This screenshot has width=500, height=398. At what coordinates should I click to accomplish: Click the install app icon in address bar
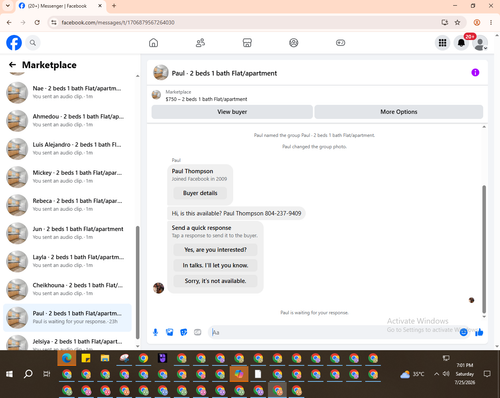tap(445, 22)
